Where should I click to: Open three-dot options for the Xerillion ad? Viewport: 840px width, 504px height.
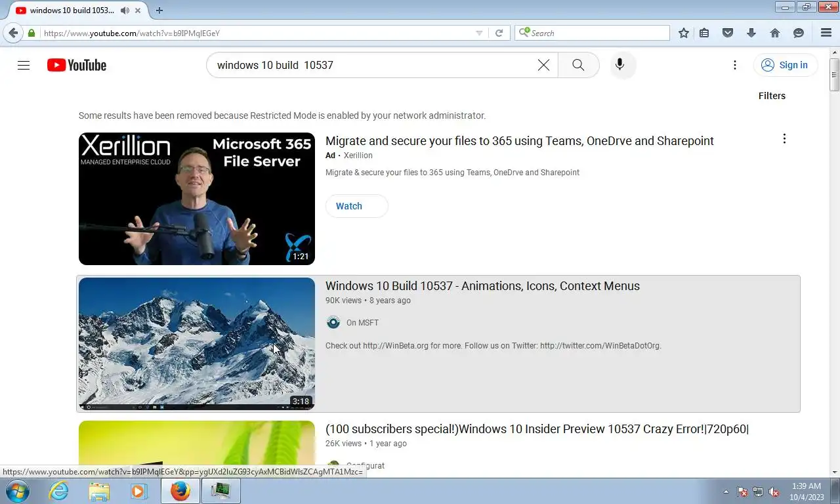pos(784,138)
